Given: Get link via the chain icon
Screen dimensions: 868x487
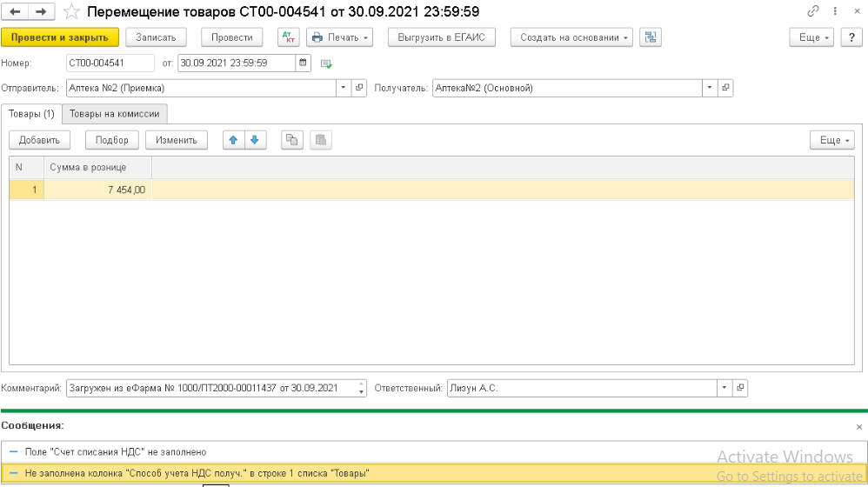Looking at the screenshot, I should coord(813,12).
